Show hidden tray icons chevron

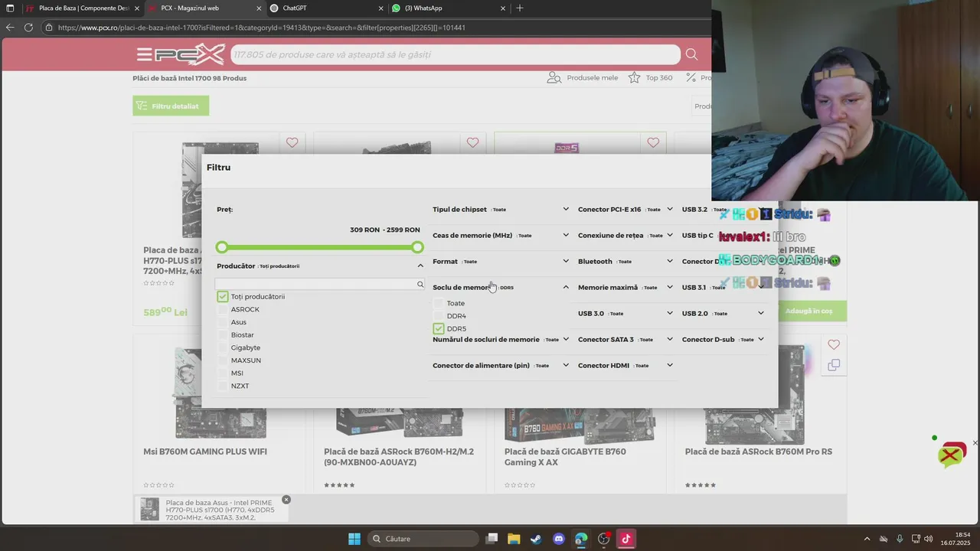[867, 539]
